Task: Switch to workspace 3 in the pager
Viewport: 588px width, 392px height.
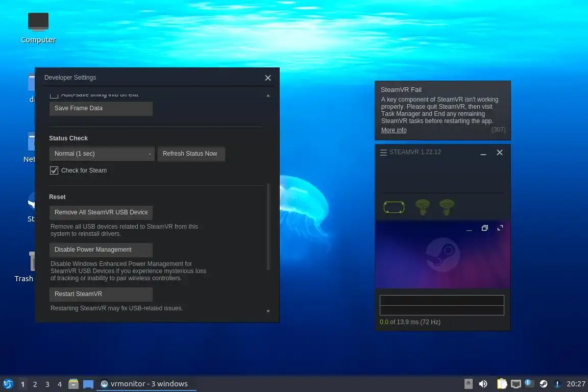Action: click(47, 384)
